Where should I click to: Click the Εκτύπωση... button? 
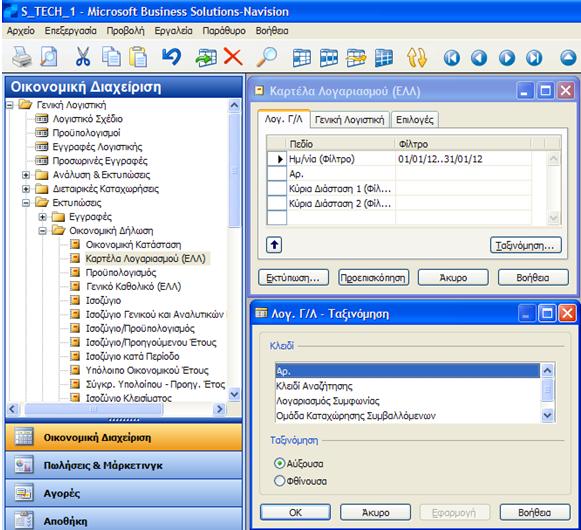coord(293,278)
